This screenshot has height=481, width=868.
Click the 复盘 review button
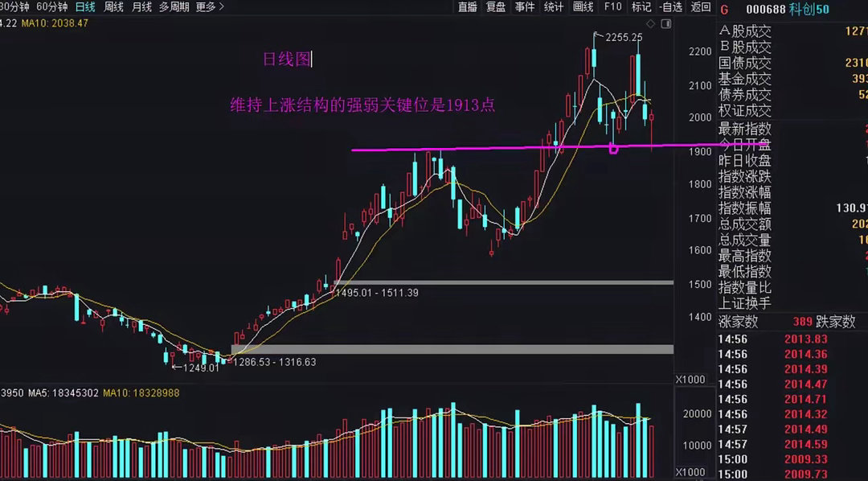pyautogui.click(x=495, y=7)
